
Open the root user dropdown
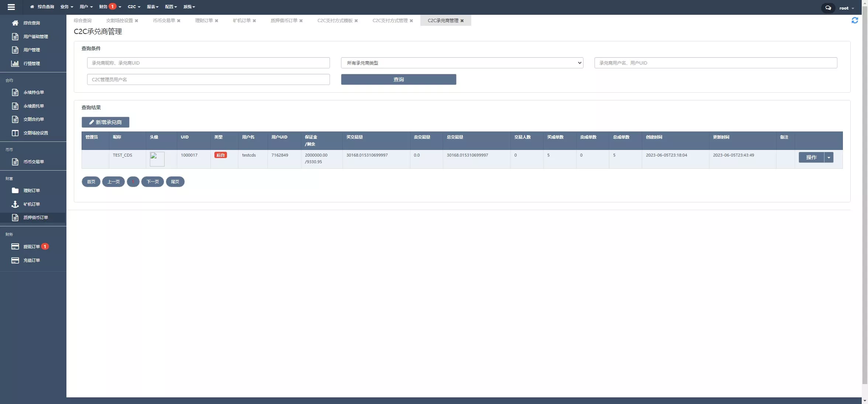[846, 8]
